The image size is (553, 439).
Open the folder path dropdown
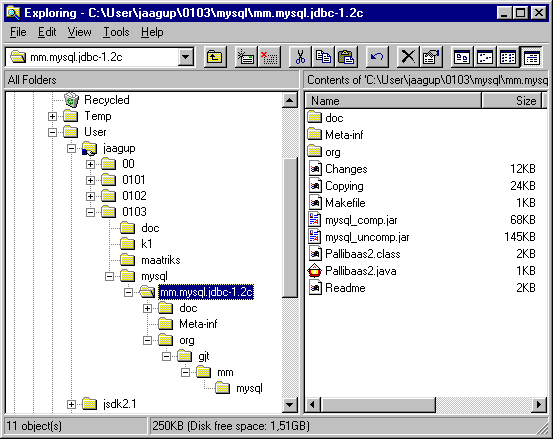(x=186, y=57)
